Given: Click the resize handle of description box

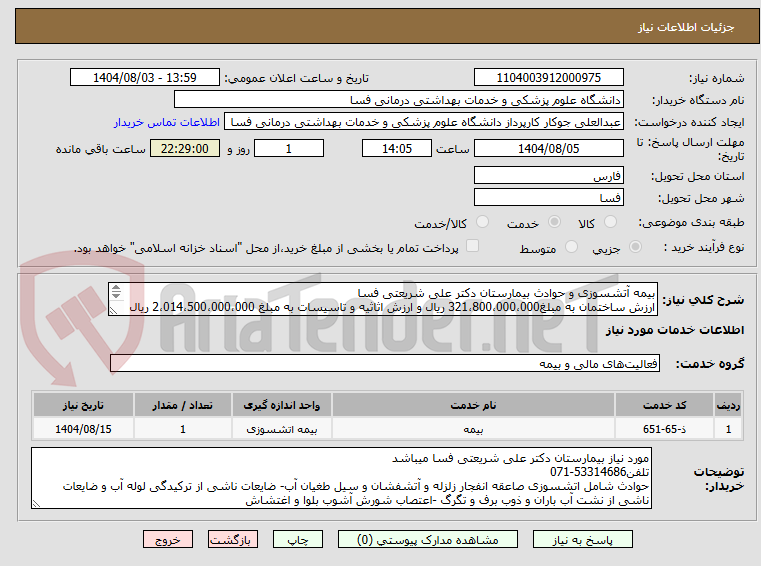Looking at the screenshot, I should (x=114, y=311).
